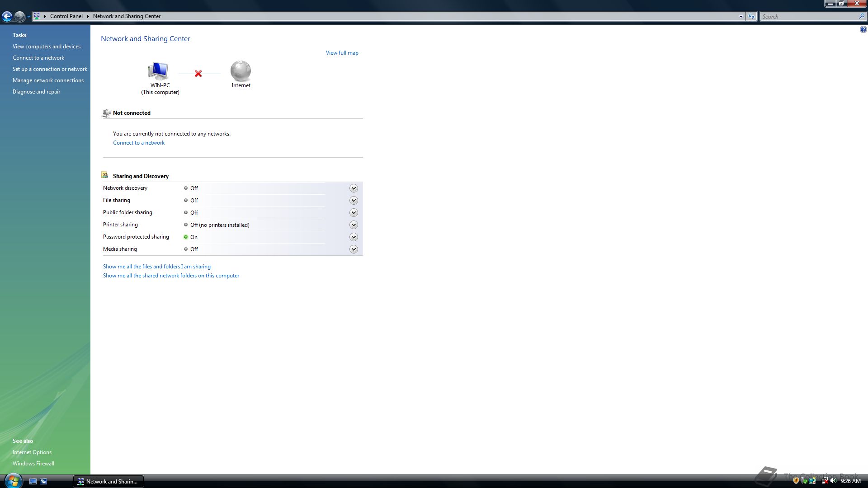Click the Back navigation arrow
Image resolution: width=868 pixels, height=488 pixels.
(7, 17)
